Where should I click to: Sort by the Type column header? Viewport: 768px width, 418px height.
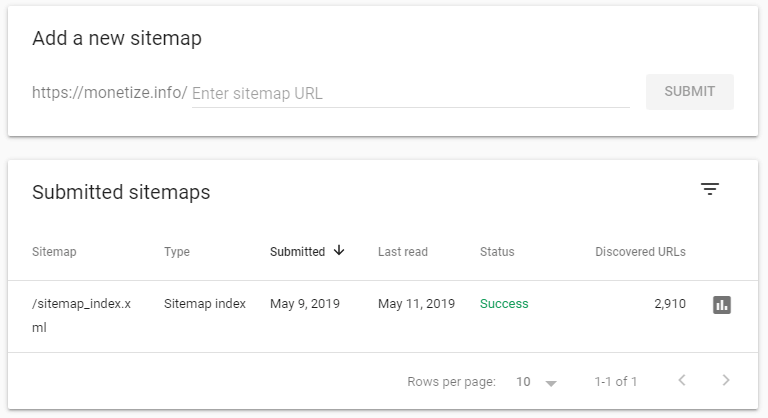click(177, 252)
